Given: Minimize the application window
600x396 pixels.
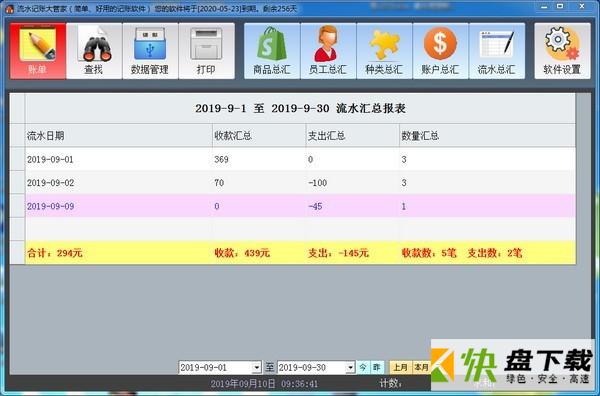Looking at the screenshot, I should [x=544, y=7].
